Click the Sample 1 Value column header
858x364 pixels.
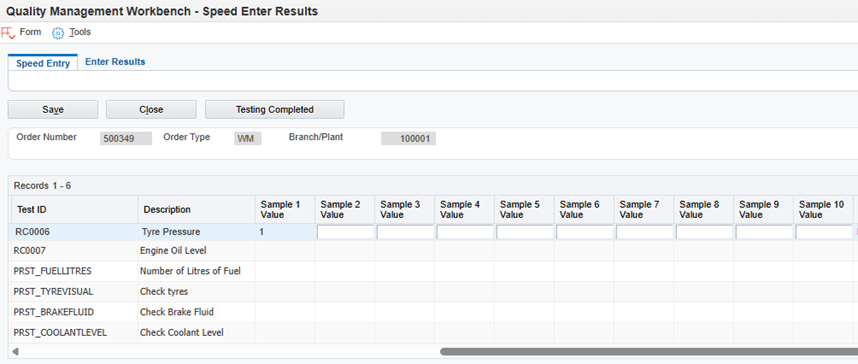pos(285,210)
